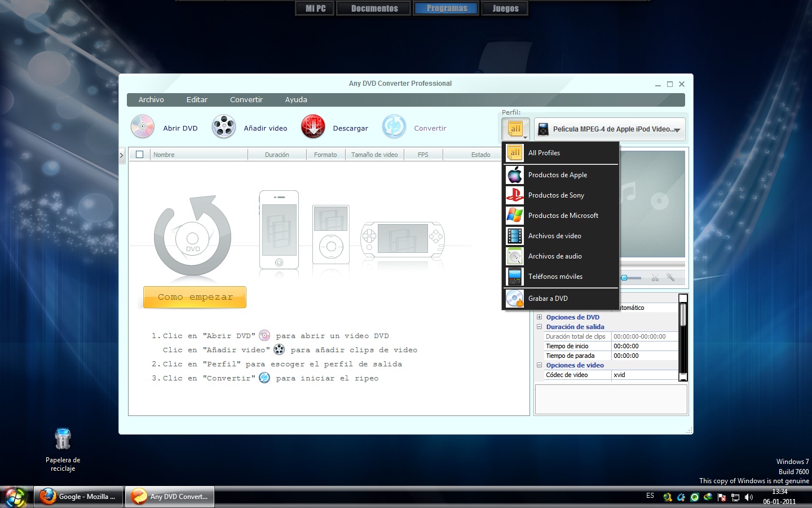The height and width of the screenshot is (508, 812).
Task: Choose Archivos de audio menu entry
Action: 561,256
